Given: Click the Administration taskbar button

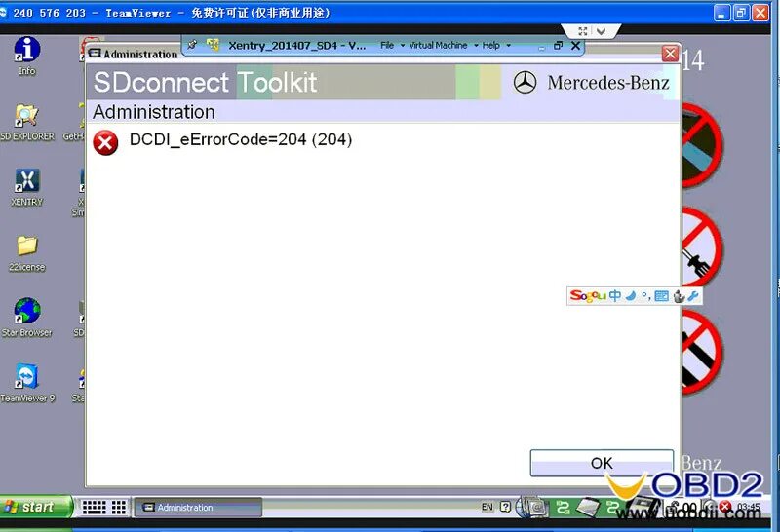Looking at the screenshot, I should click(x=198, y=507).
